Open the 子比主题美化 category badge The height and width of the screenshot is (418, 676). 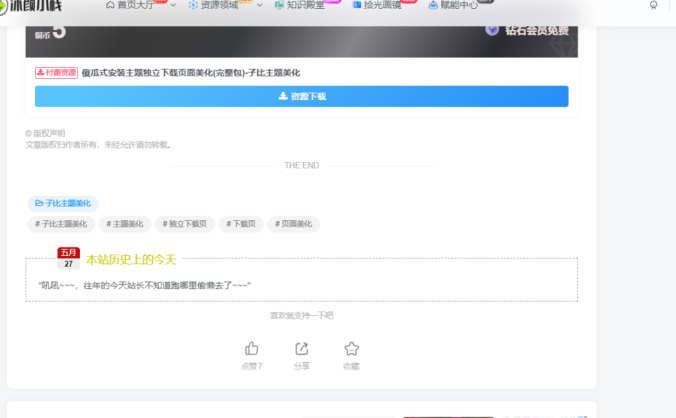63,203
